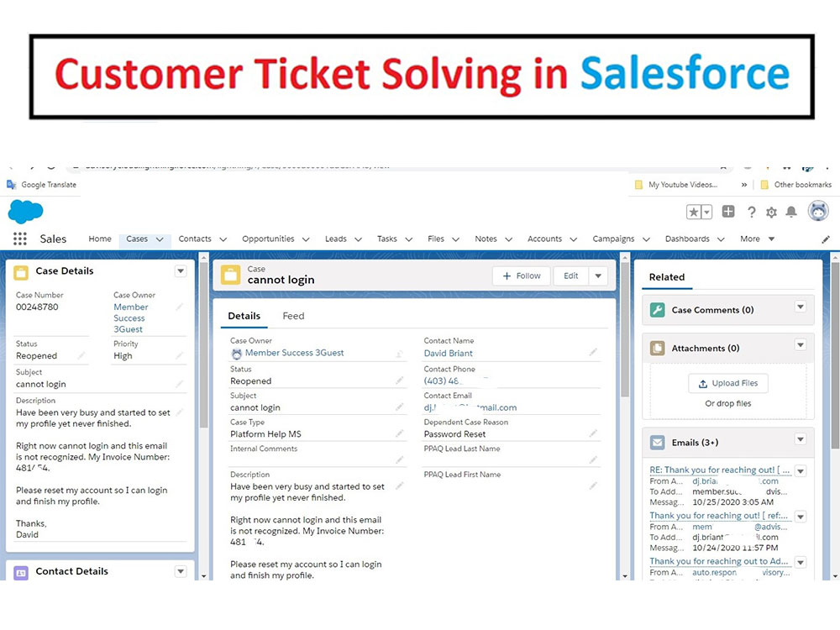The image size is (840, 630).
Task: Change case owner icon in Details
Action: click(x=399, y=354)
